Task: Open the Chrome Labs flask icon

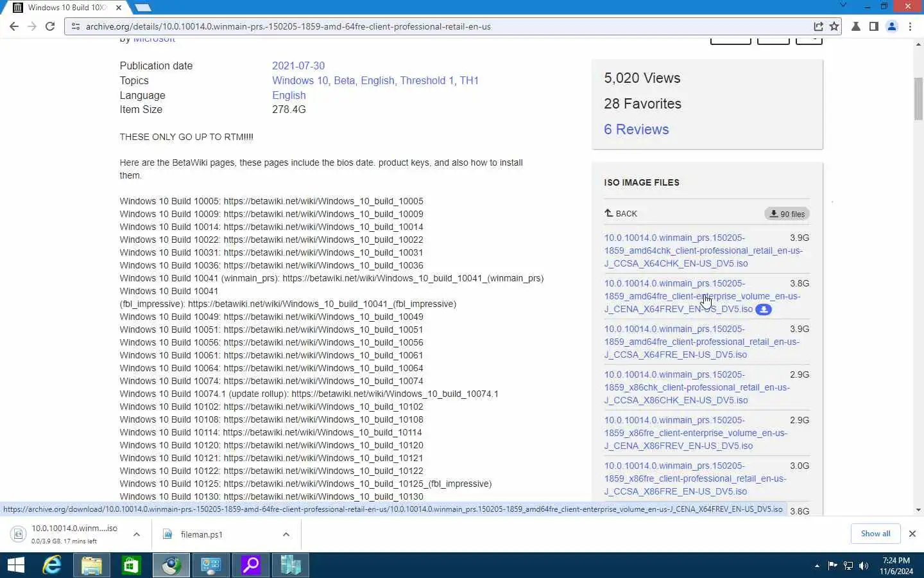Action: click(x=856, y=26)
